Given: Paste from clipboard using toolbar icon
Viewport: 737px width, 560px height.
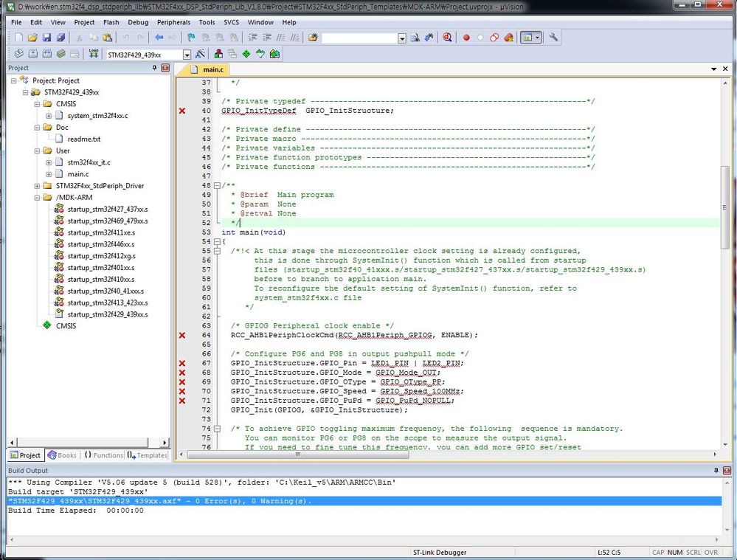Looking at the screenshot, I should [108, 38].
